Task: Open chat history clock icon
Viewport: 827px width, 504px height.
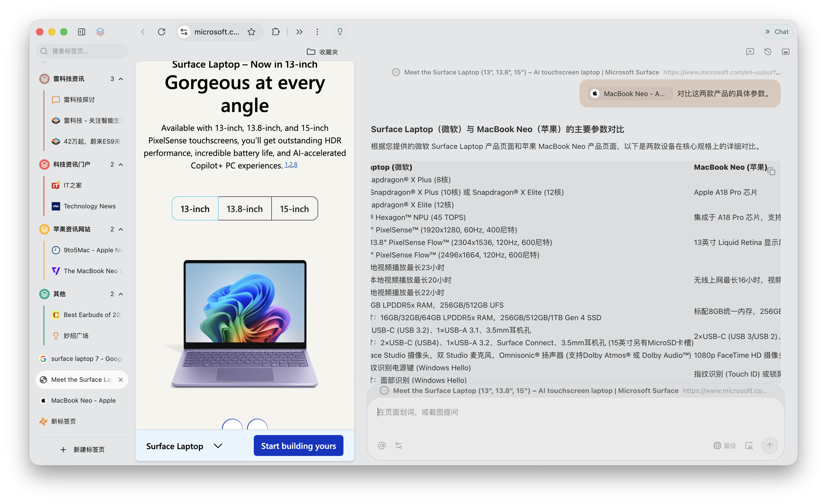Action: (x=768, y=52)
